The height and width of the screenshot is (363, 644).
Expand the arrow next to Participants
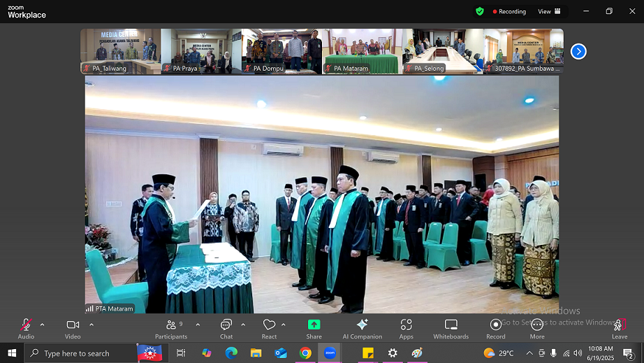198,325
